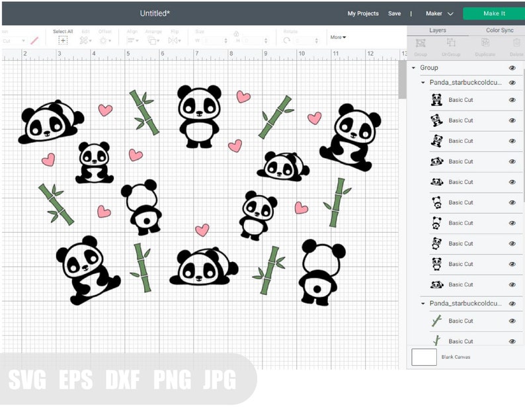Viewport: 525px width, 420px height.
Task: Open the Arrange dropdown
Action: 153,40
